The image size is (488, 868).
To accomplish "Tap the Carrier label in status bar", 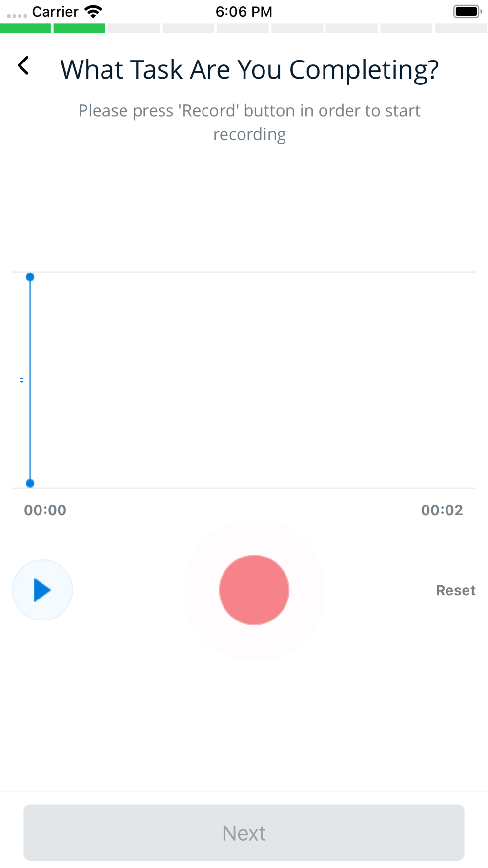I will (55, 11).
